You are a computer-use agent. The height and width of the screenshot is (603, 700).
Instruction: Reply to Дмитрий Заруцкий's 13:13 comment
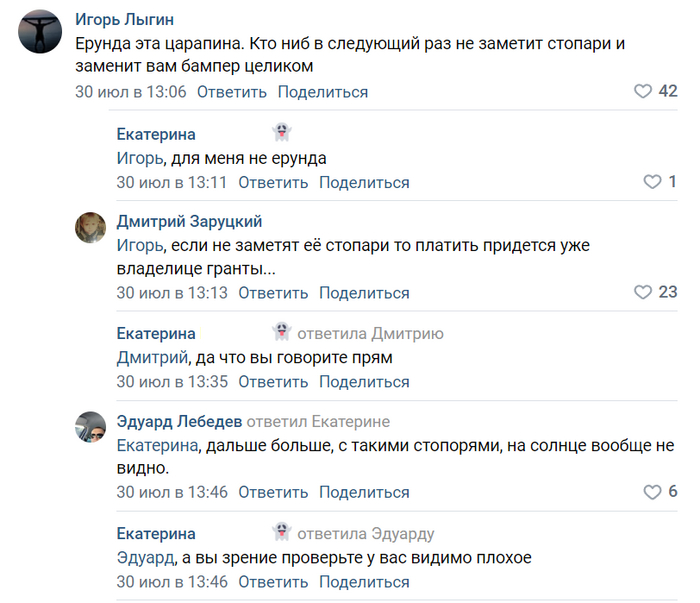coord(273,293)
